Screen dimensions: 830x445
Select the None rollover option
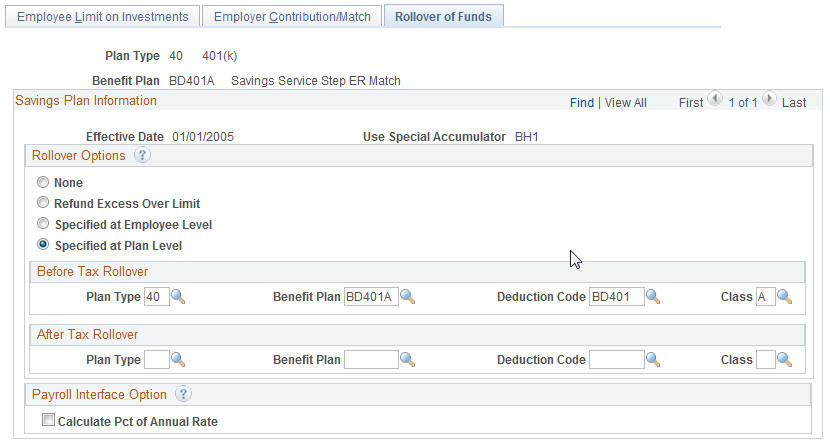43,182
